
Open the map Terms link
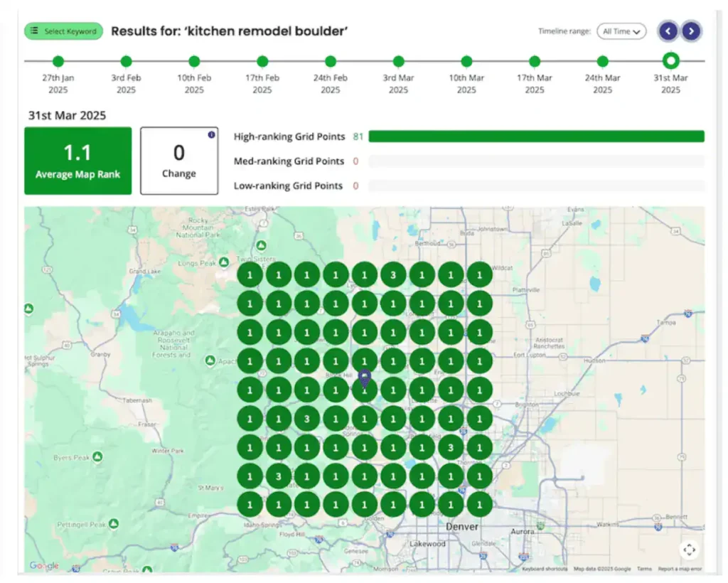(644, 569)
